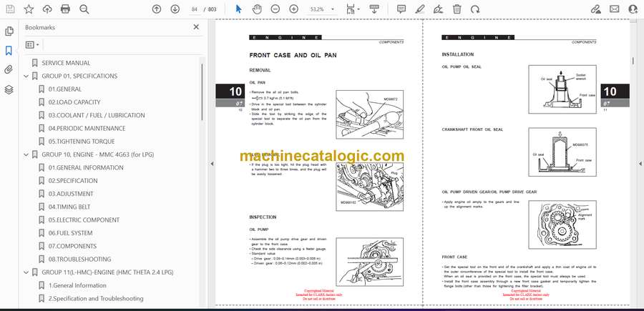Open the 03.ADJUSTMENT bookmark
Screen dimensions: 644x311
71,194
